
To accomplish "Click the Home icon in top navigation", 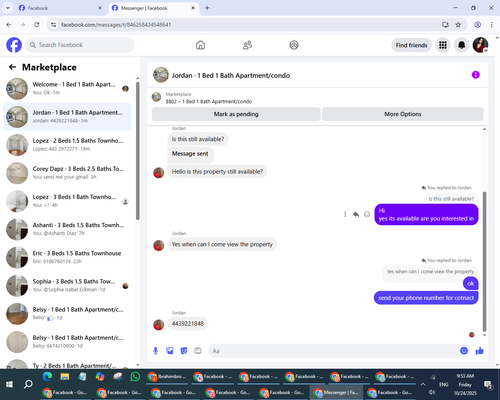I will [x=200, y=45].
